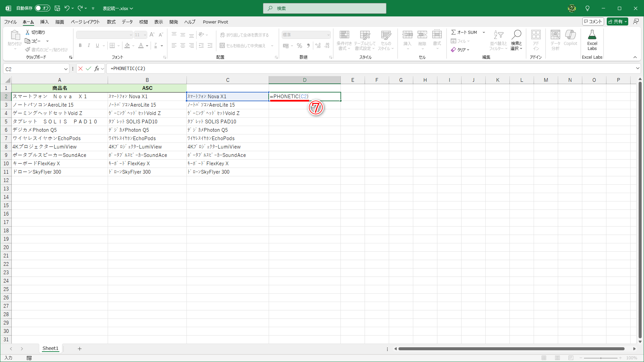Expand the formula bar chevron
The height and width of the screenshot is (362, 644).
click(x=637, y=68)
